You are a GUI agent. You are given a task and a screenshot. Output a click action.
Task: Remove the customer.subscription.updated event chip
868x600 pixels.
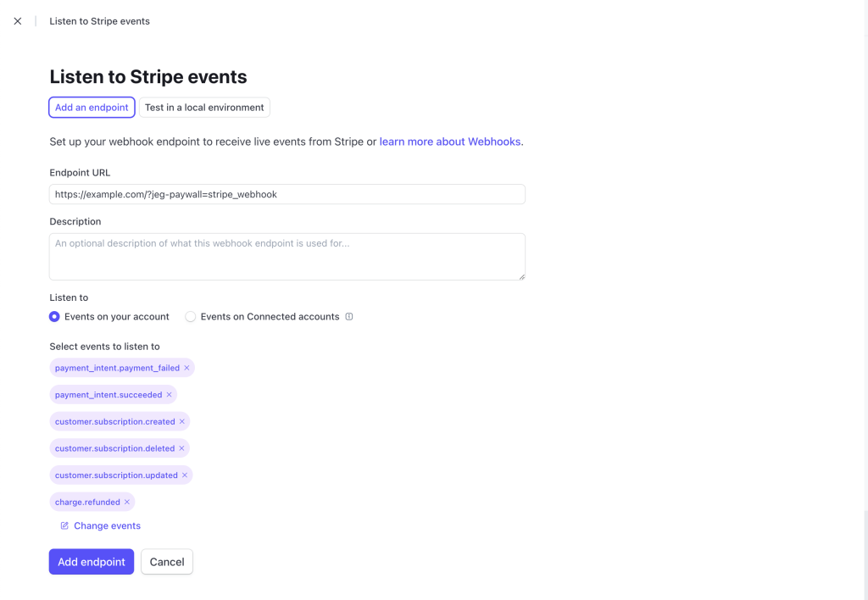point(184,475)
